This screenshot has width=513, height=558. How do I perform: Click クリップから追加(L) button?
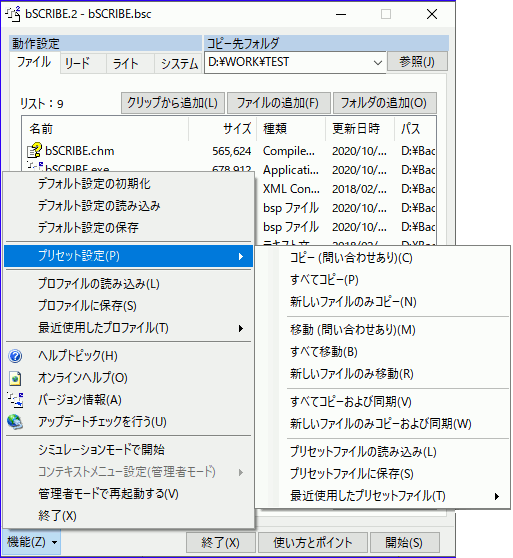click(173, 103)
